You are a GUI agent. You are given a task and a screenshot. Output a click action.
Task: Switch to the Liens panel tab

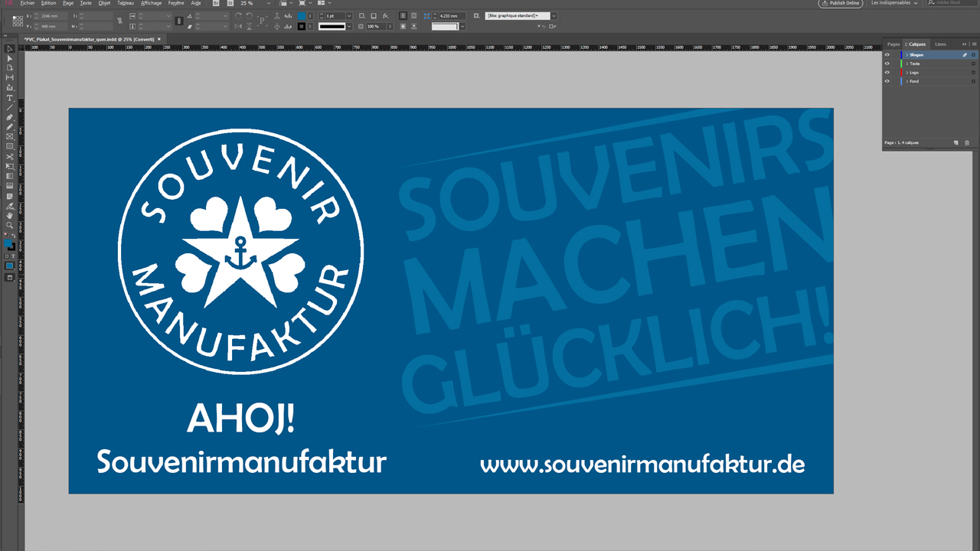940,44
